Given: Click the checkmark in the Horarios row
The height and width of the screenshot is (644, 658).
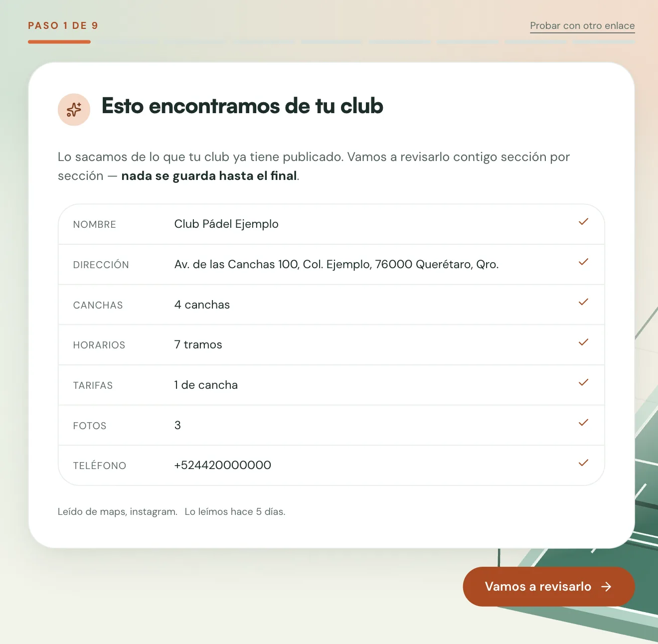Looking at the screenshot, I should [x=583, y=342].
